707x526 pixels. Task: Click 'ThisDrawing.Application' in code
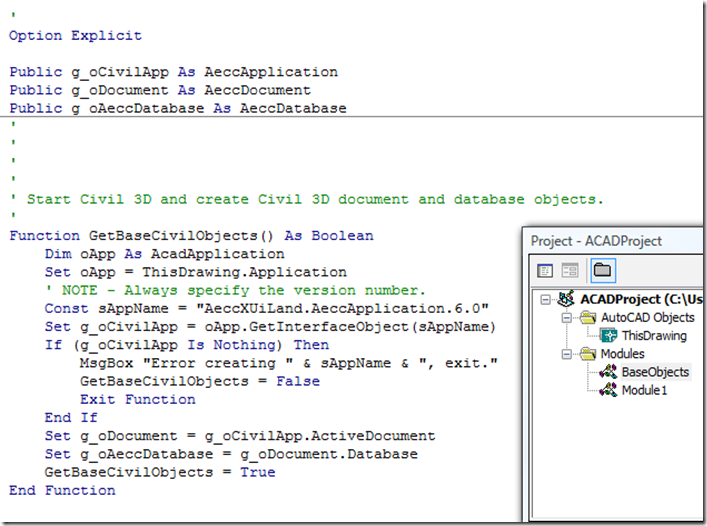pos(244,272)
